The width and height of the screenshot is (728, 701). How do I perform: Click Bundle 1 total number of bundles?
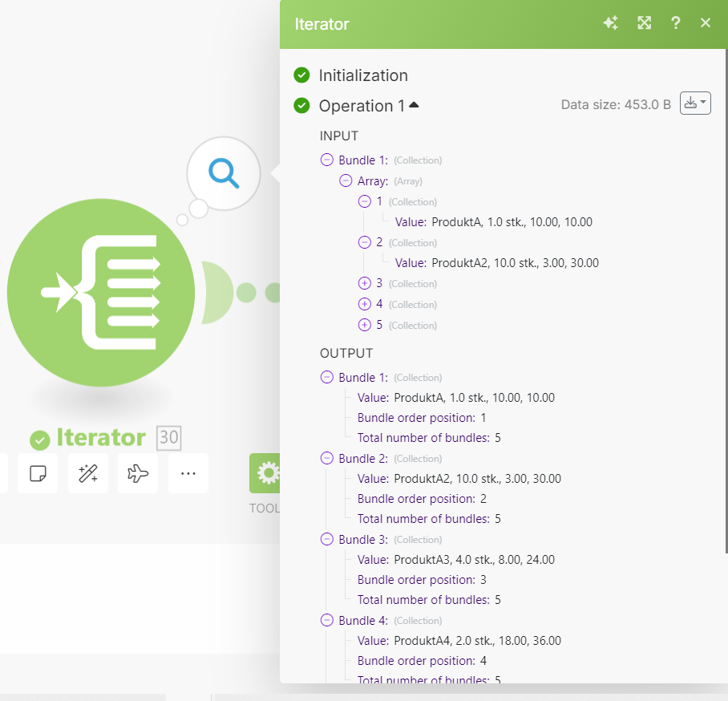tap(429, 438)
